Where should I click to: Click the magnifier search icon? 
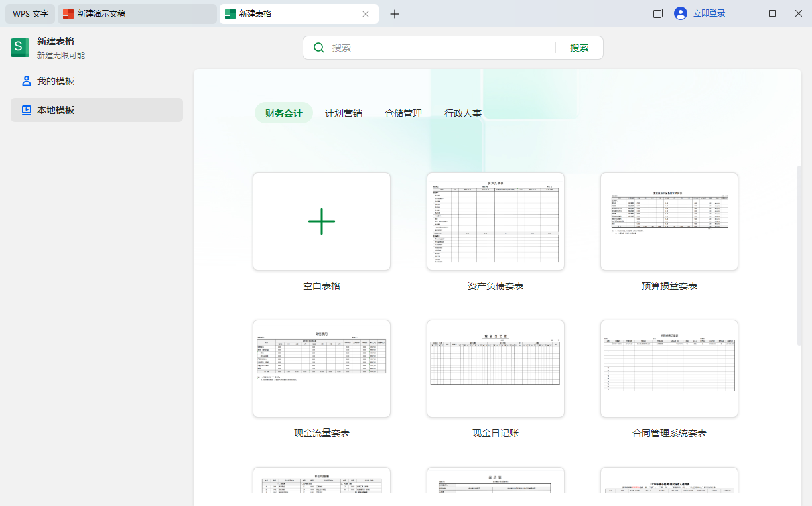319,47
